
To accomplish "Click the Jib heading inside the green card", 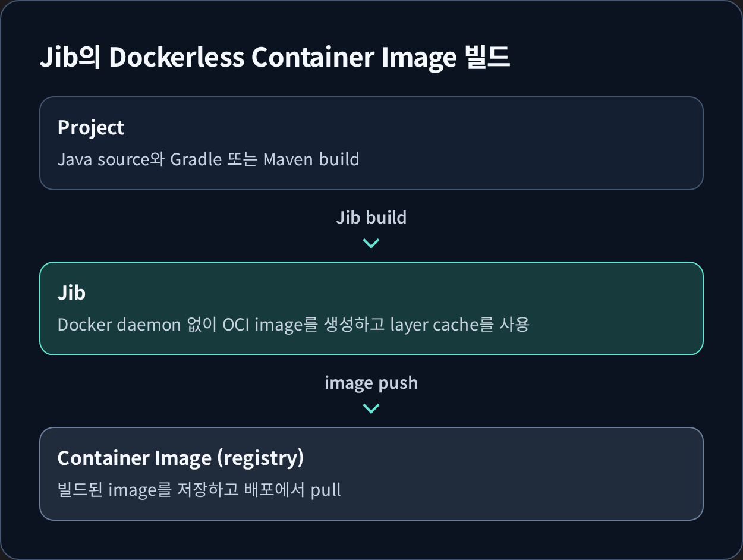I will 71,292.
